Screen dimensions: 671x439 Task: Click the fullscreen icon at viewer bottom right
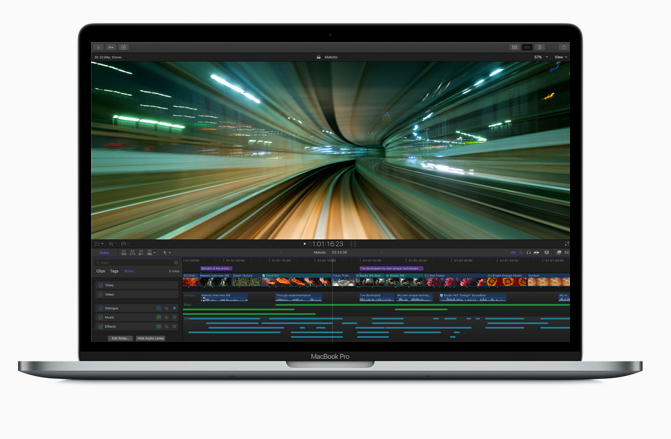tap(567, 243)
